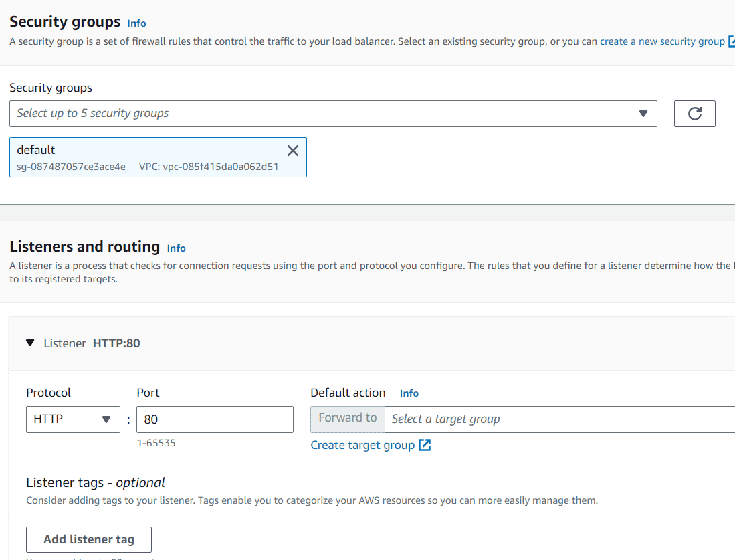Click the Port input field
The width and height of the screenshot is (735, 560).
click(x=215, y=419)
